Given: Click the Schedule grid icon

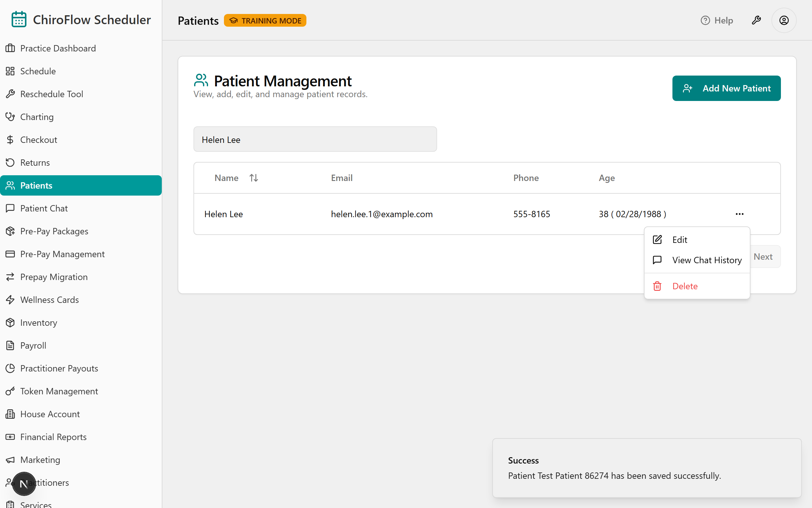Looking at the screenshot, I should [10, 71].
